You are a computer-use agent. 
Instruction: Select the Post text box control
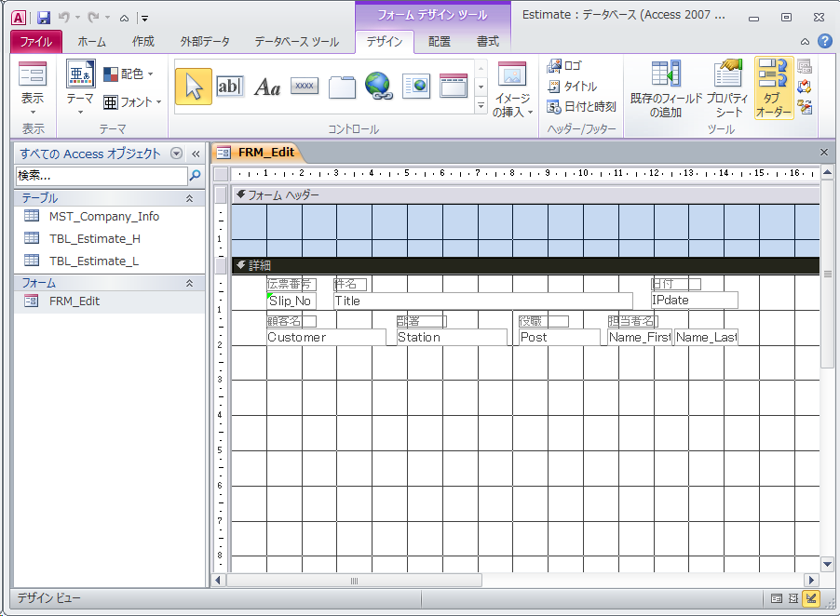tap(560, 337)
